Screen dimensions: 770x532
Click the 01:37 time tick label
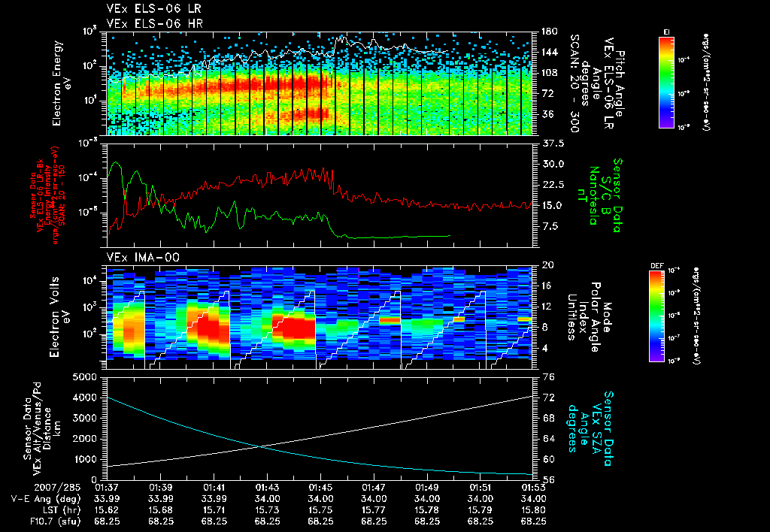pos(107,488)
